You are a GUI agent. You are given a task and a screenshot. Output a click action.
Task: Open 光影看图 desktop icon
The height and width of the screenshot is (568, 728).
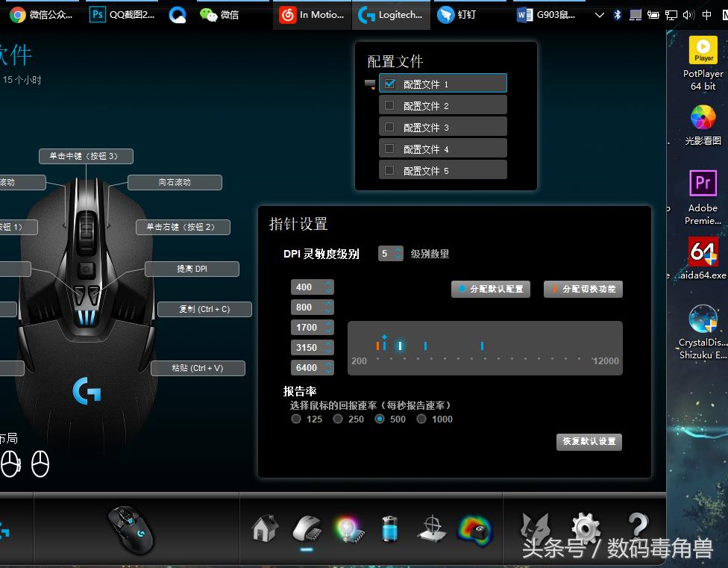(x=703, y=125)
